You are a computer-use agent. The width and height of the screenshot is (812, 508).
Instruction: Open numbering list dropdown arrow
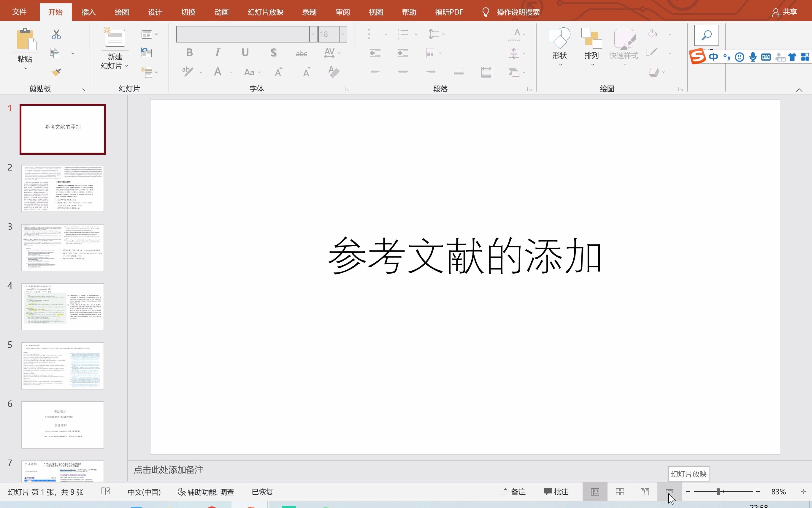tap(416, 34)
